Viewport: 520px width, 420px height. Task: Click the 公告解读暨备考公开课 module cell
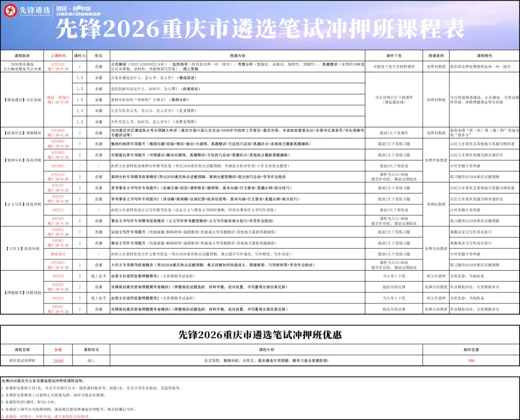coord(22,66)
